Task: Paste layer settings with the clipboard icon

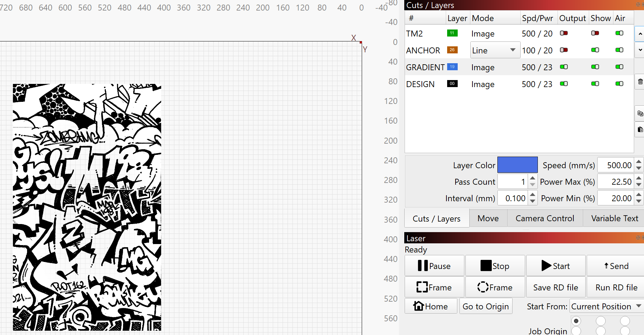Action: click(640, 130)
